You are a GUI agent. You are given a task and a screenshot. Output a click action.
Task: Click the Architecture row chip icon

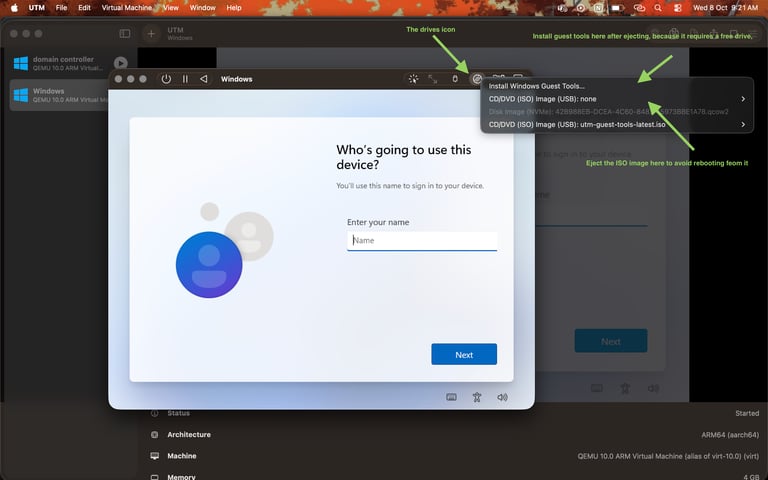[x=155, y=434]
